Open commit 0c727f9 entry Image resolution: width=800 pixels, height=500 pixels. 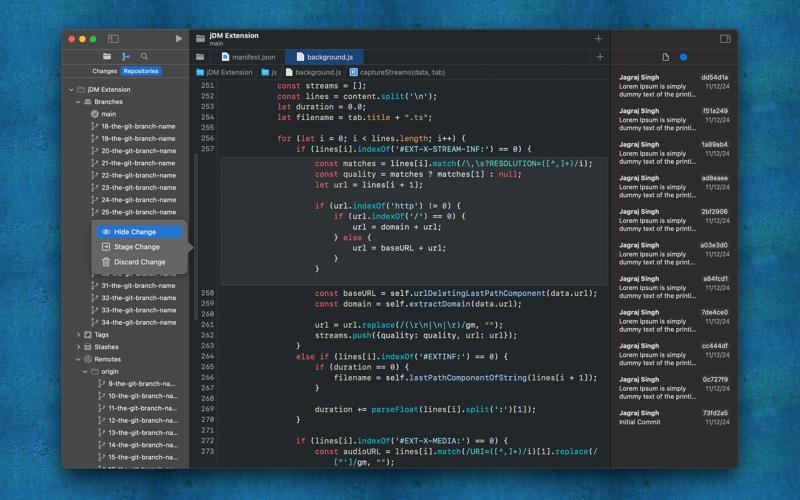point(674,388)
